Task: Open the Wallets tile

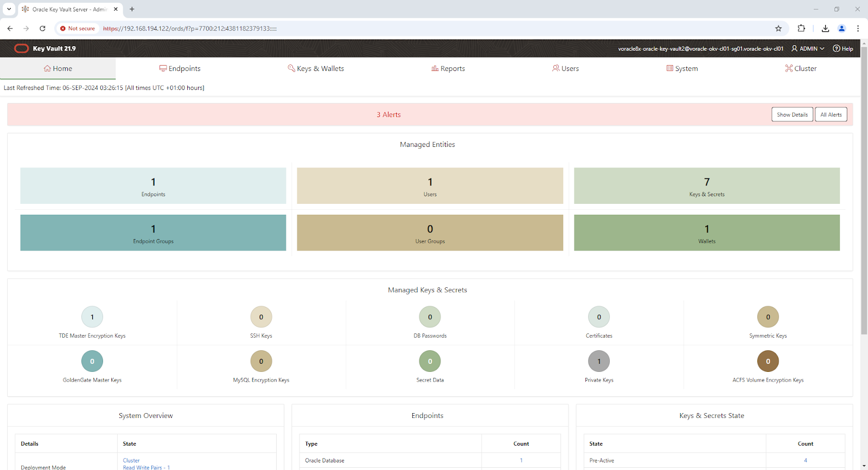Action: click(706, 233)
